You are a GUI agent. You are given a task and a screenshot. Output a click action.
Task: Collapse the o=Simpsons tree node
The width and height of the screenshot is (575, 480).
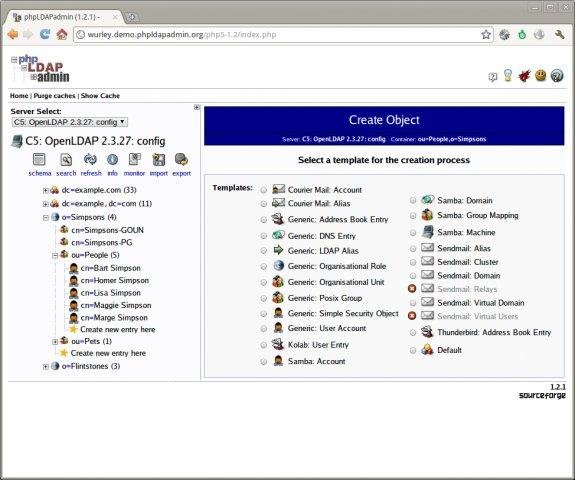pos(45,217)
